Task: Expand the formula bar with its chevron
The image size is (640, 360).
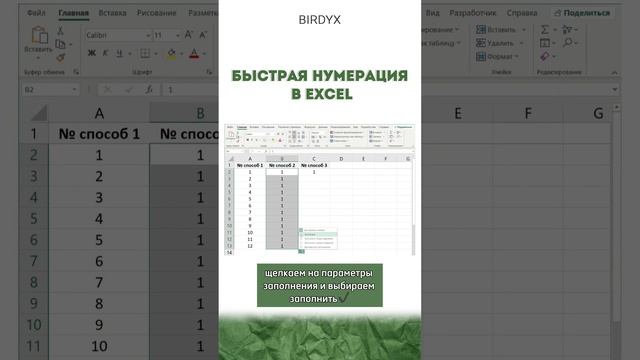Action: pyautogui.click(x=615, y=89)
